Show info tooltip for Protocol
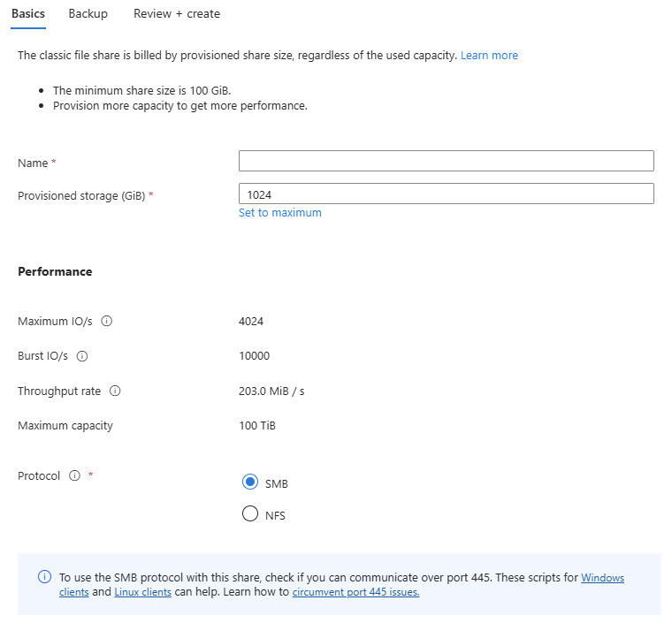This screenshot has width=672, height=623. pos(74,475)
